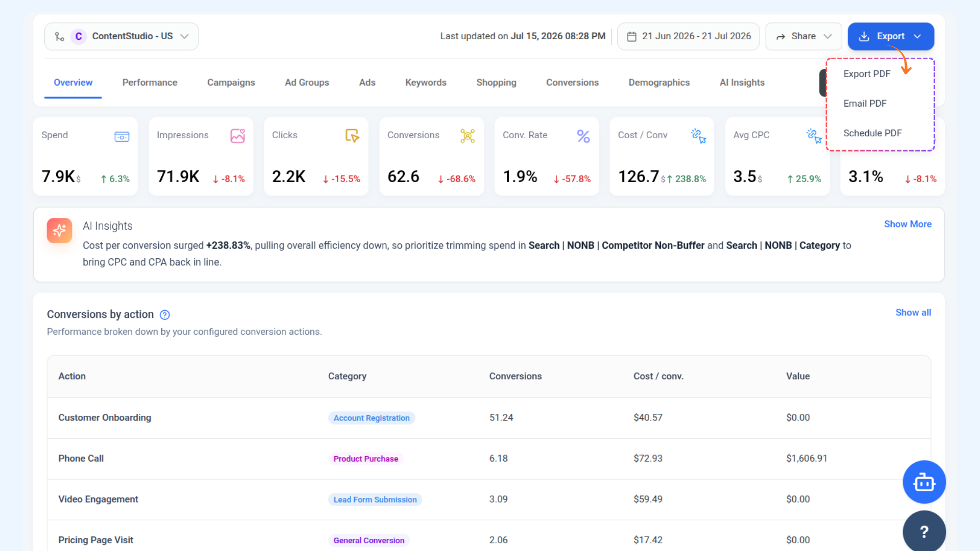980x551 pixels.
Task: Click the Spend card wallet icon
Action: [121, 136]
